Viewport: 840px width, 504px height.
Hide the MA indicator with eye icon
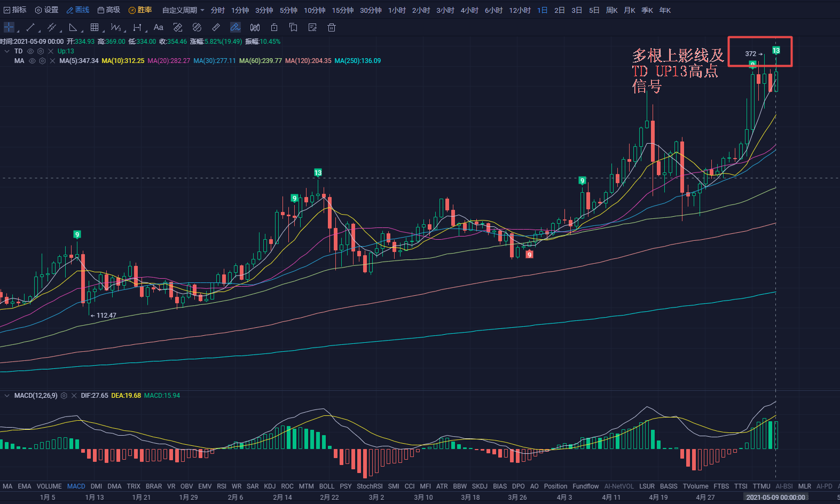coord(32,61)
